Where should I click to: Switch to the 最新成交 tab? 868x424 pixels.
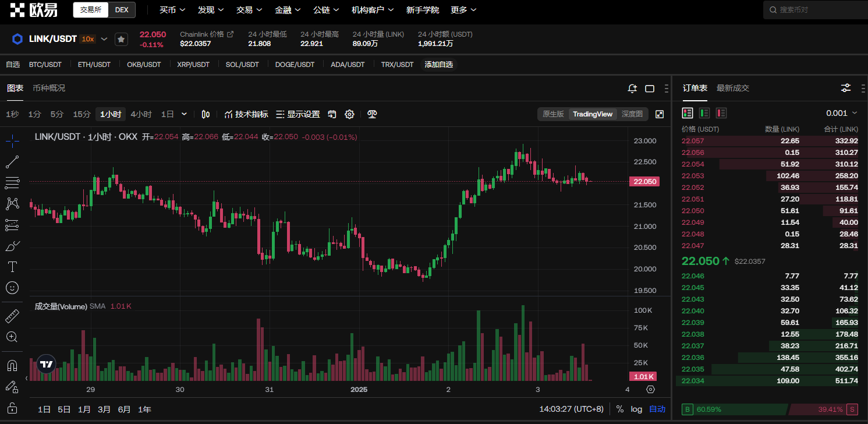click(x=732, y=88)
